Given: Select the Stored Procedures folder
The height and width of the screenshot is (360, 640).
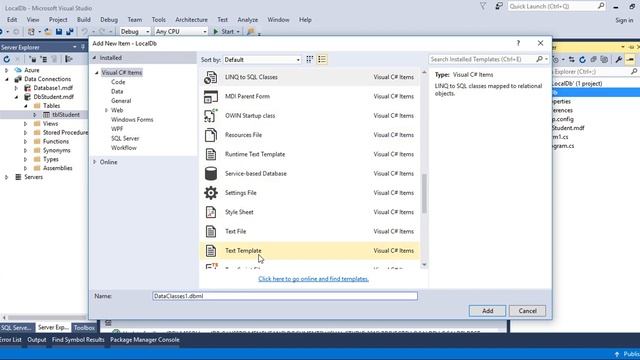Looking at the screenshot, I should (65, 133).
